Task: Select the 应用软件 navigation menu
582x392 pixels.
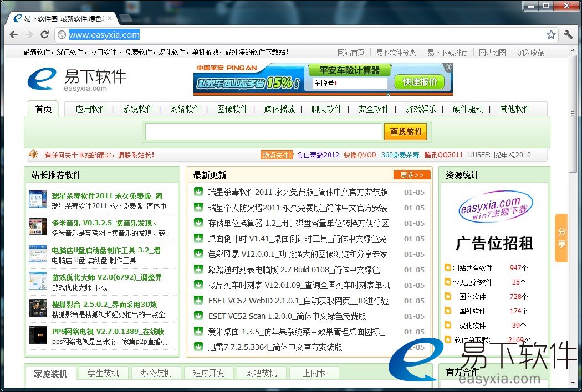Action: [91, 109]
